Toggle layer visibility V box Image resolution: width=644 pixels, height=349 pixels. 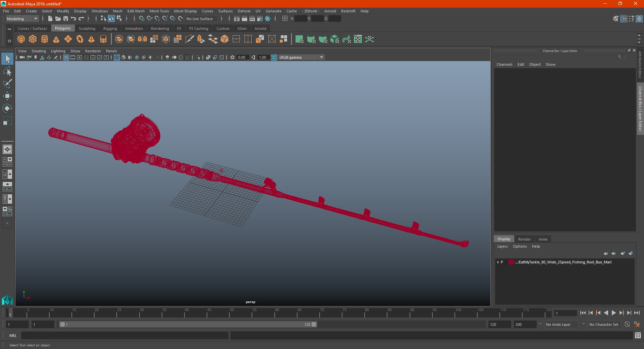[498, 262]
